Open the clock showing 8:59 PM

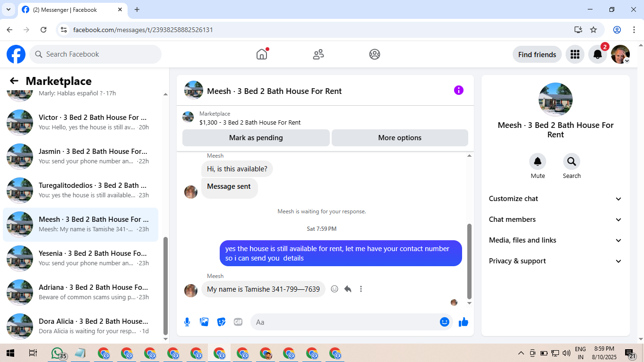[604, 353]
